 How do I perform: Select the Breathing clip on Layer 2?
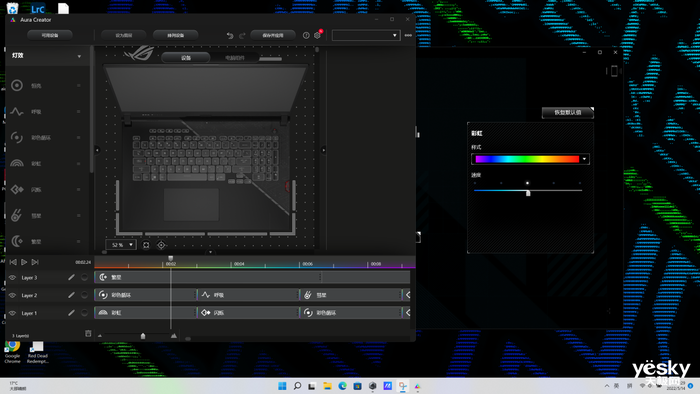248,295
